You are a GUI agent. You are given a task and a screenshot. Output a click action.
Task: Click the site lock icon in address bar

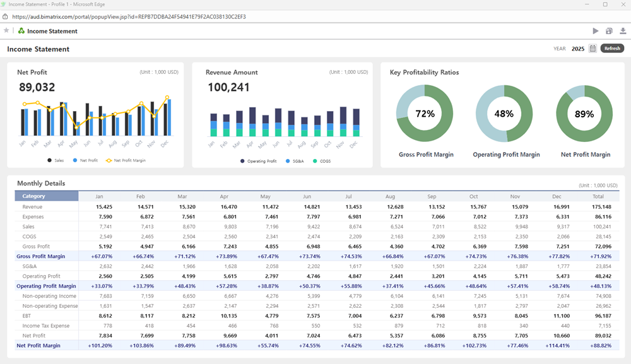coord(6,17)
